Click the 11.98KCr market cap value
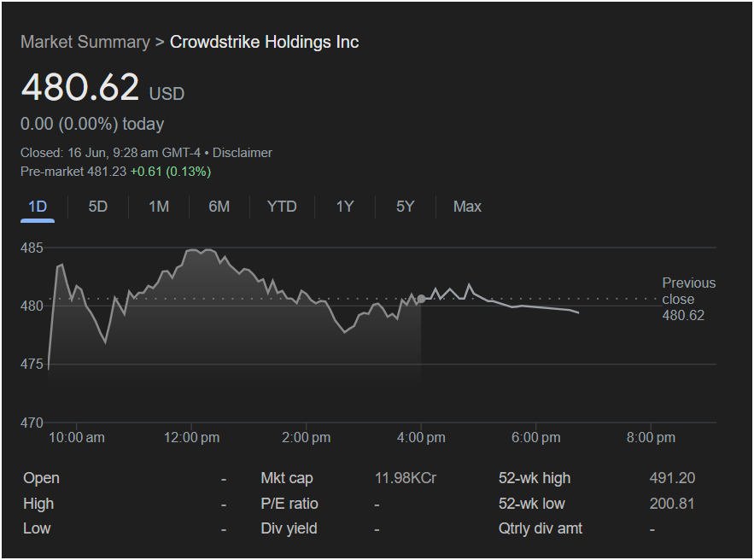Image resolution: width=754 pixels, height=560 pixels. pyautogui.click(x=406, y=478)
